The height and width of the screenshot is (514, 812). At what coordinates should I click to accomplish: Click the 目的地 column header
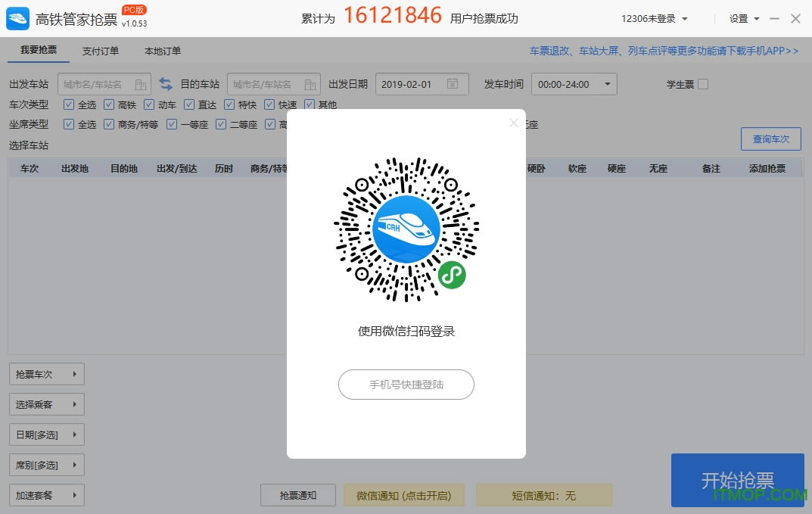[124, 168]
